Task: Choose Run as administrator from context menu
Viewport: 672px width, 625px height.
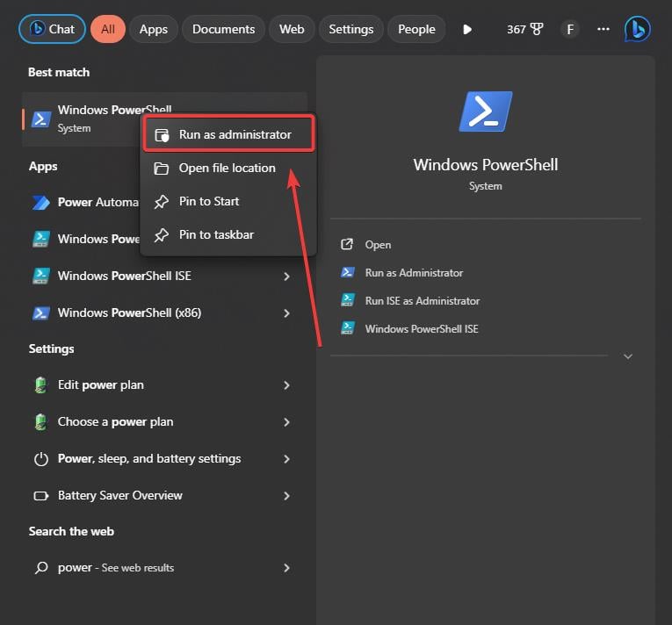Action: click(x=229, y=134)
